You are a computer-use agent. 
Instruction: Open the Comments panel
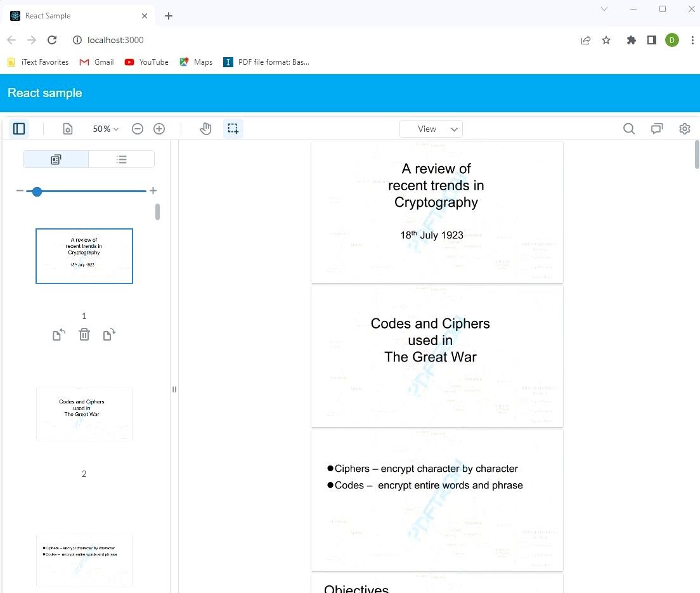[x=656, y=128]
